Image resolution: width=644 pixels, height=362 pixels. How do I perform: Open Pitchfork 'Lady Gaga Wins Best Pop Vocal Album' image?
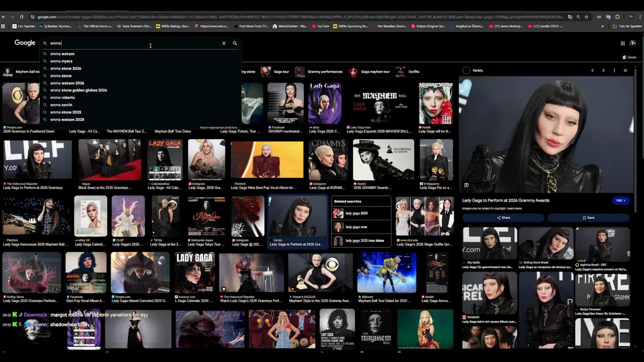[x=267, y=160]
